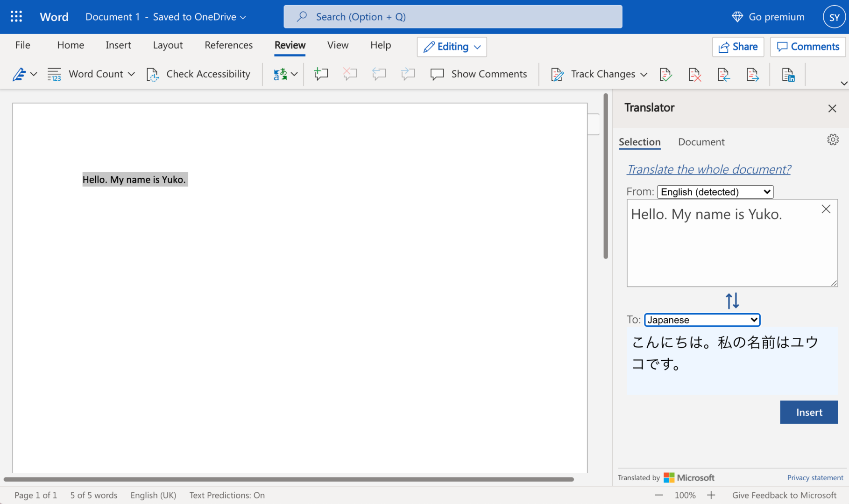Image resolution: width=849 pixels, height=504 pixels.
Task: Expand Translate options arrow
Action: pos(294,74)
